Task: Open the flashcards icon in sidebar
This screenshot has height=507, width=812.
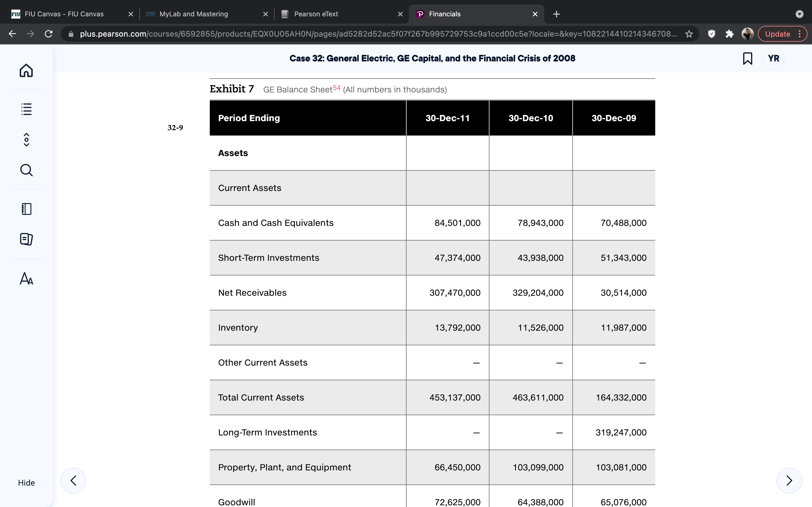Action: click(x=26, y=239)
